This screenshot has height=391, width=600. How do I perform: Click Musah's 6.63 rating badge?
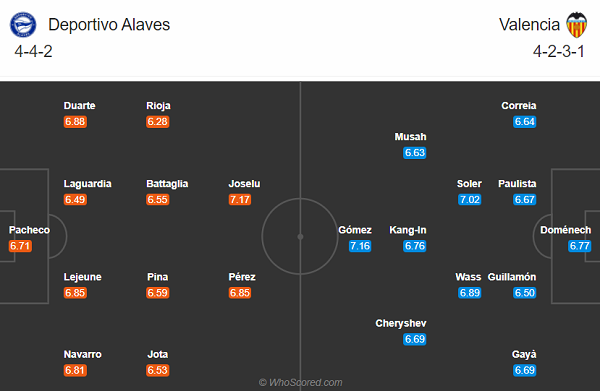(x=415, y=153)
